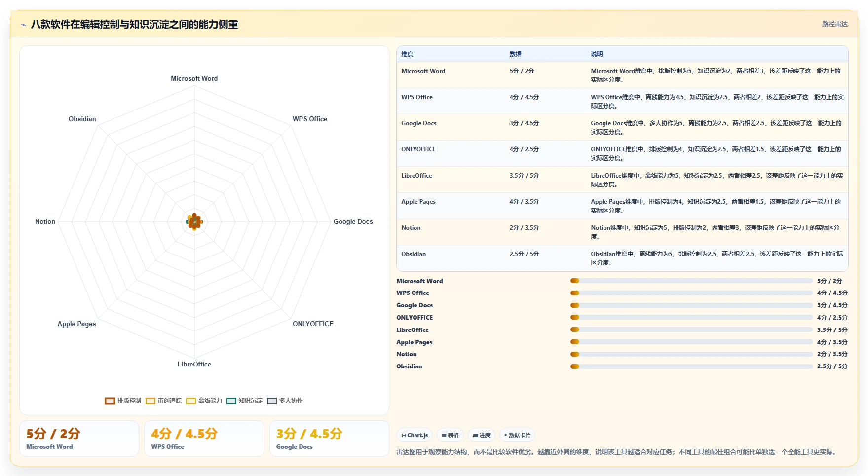The image size is (868, 476).
Task: Click the ONLYOFFICE label in the progress list
Action: tap(415, 318)
